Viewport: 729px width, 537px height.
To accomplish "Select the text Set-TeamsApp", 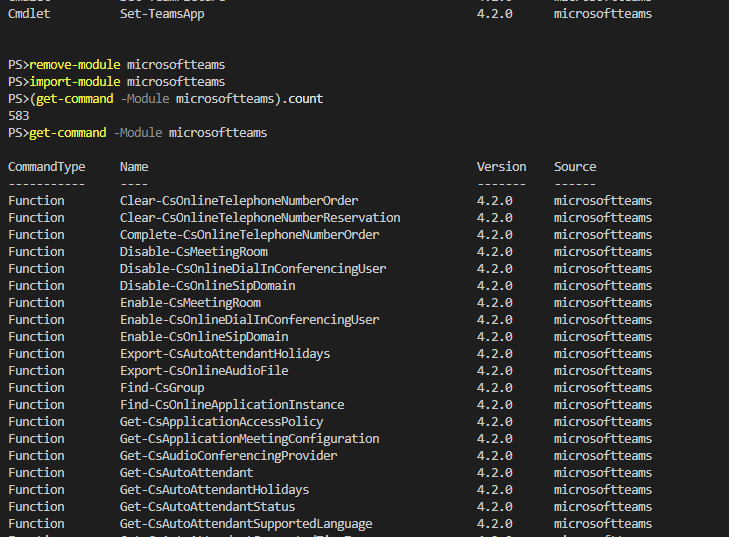I will (x=162, y=14).
